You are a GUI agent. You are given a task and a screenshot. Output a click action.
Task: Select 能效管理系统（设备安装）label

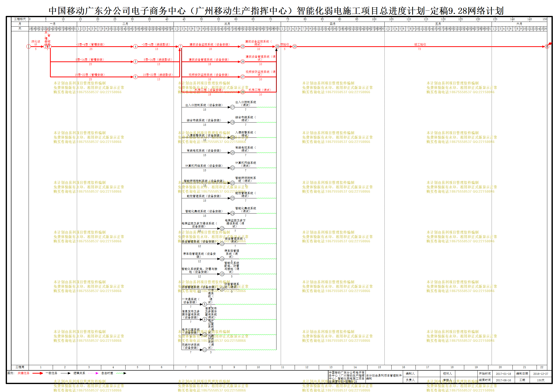[204, 196]
